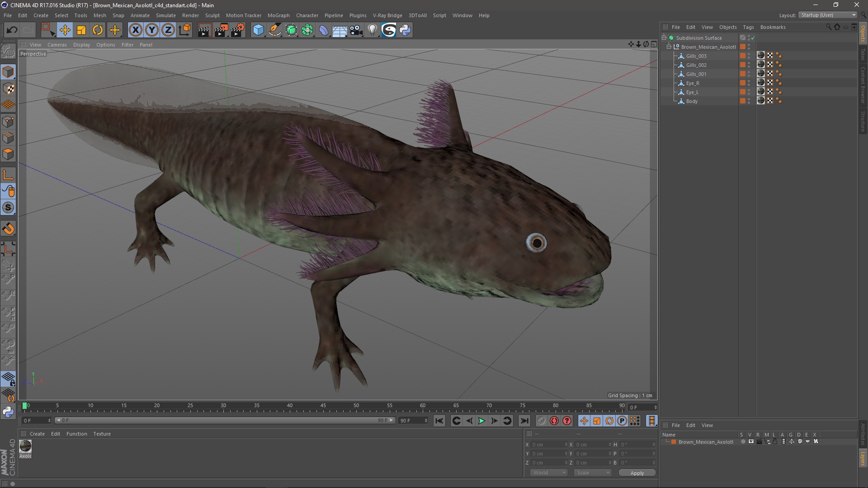Click the search icon in Objects manager

point(829,27)
